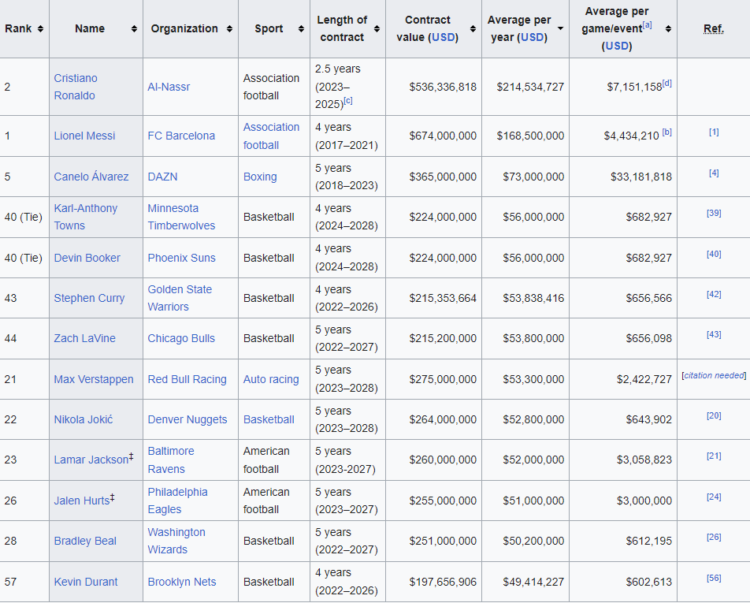Image resolution: width=750 pixels, height=603 pixels.
Task: Open reference [40] citation
Action: click(x=714, y=254)
